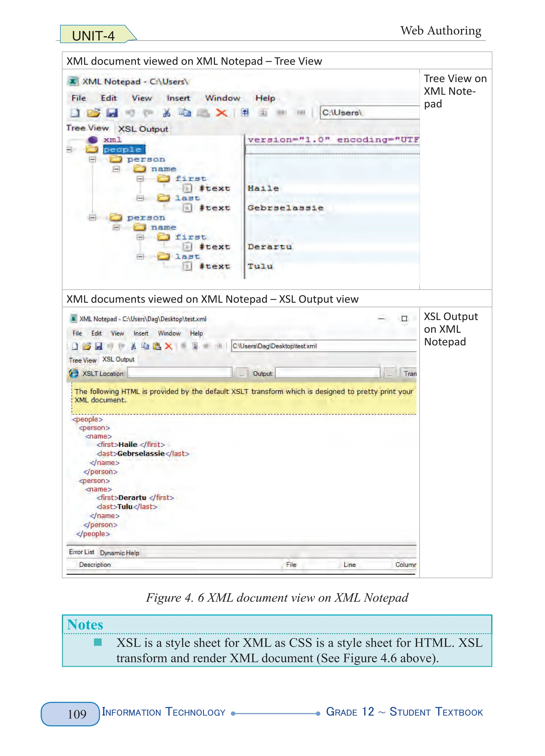Viewport: 545px width, 756px height.
Task: Click Paste clipboard icon in XSL Output screenshot toolbar
Action: point(157,346)
